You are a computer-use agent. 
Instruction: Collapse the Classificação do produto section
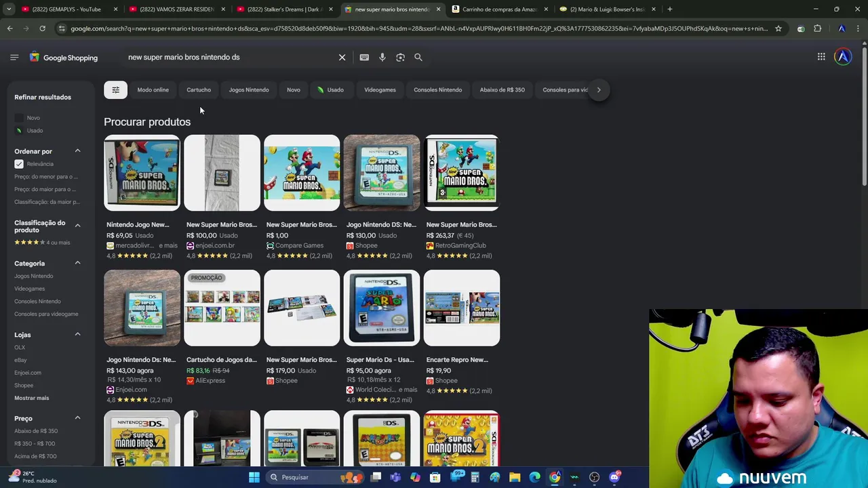click(x=77, y=225)
